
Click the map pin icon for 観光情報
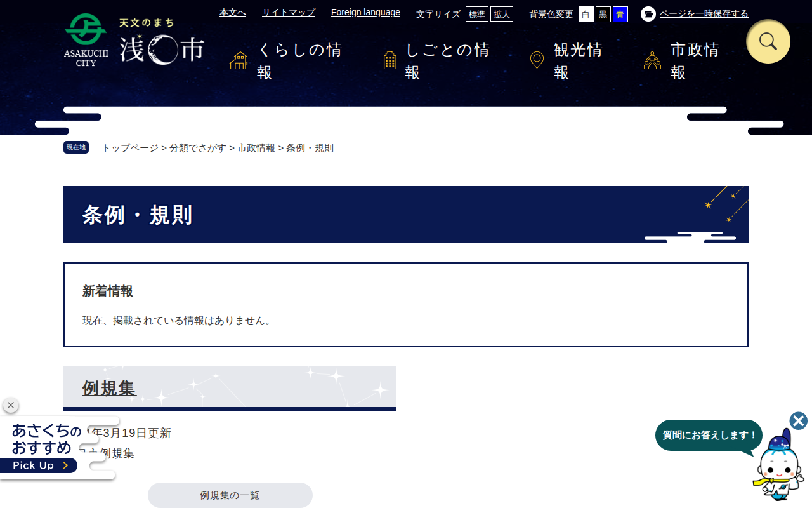537,60
